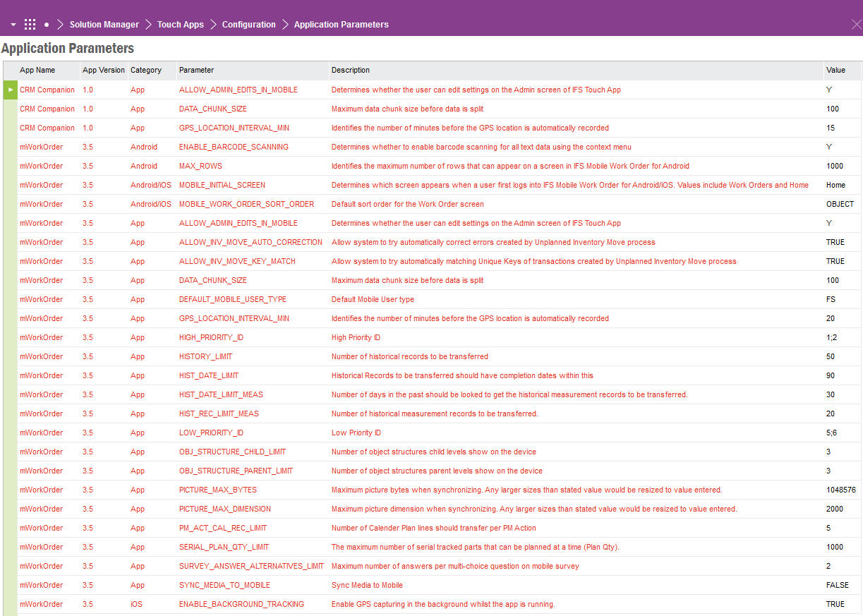Sort by the App Name column header

37,71
